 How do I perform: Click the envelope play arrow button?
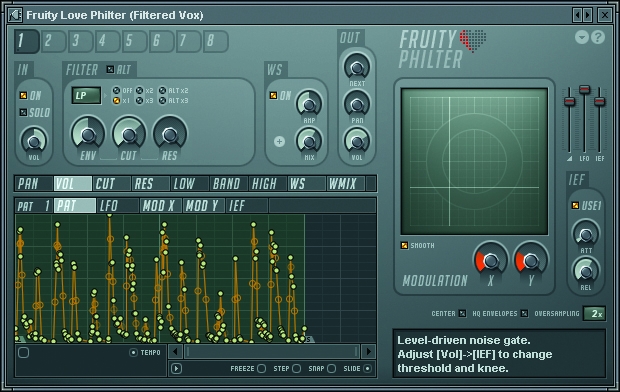[176, 369]
